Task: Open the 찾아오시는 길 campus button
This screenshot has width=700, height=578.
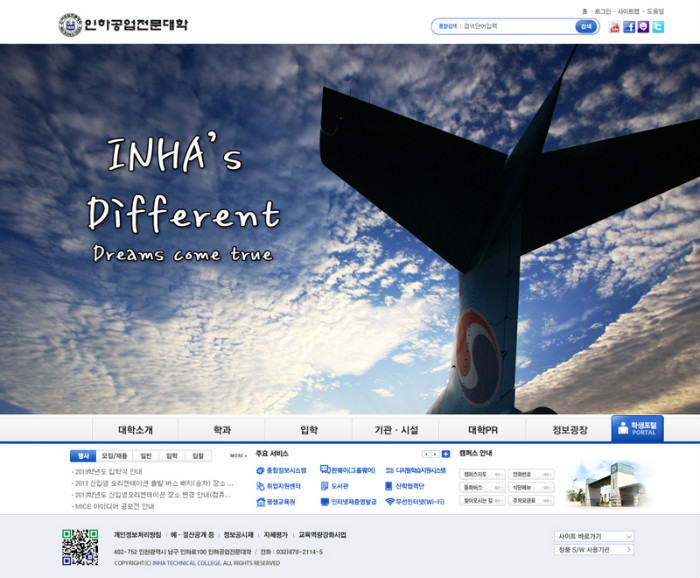Action: pyautogui.click(x=482, y=500)
